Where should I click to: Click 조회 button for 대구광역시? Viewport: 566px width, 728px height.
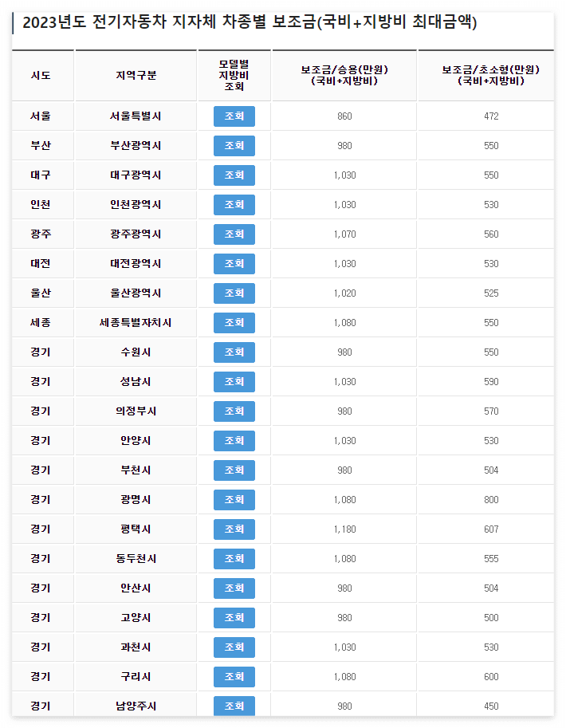pos(234,175)
